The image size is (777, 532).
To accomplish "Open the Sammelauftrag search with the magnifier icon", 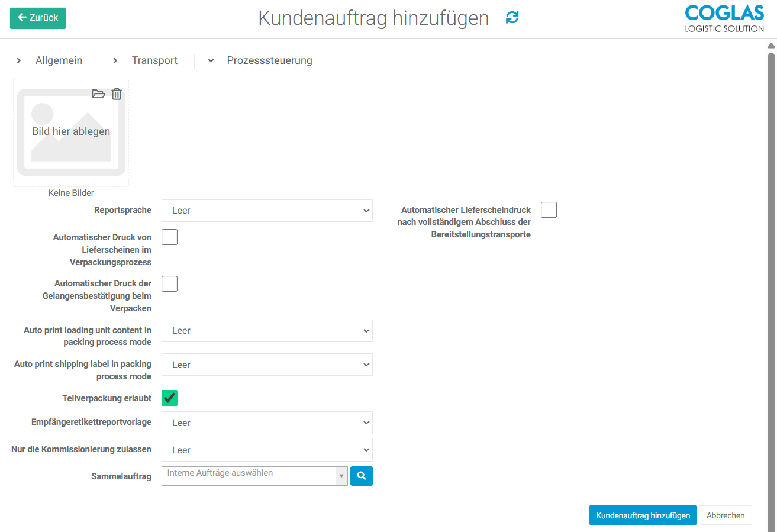I will 361,476.
